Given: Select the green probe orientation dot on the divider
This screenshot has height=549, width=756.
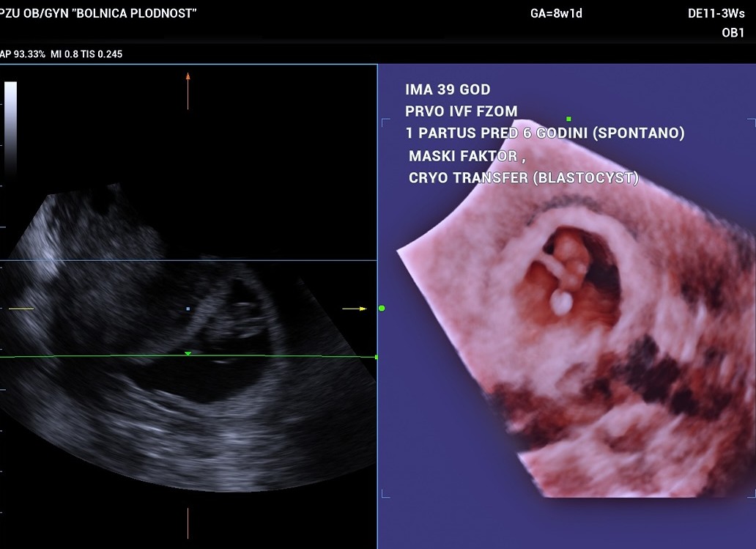Looking at the screenshot, I should [x=381, y=308].
